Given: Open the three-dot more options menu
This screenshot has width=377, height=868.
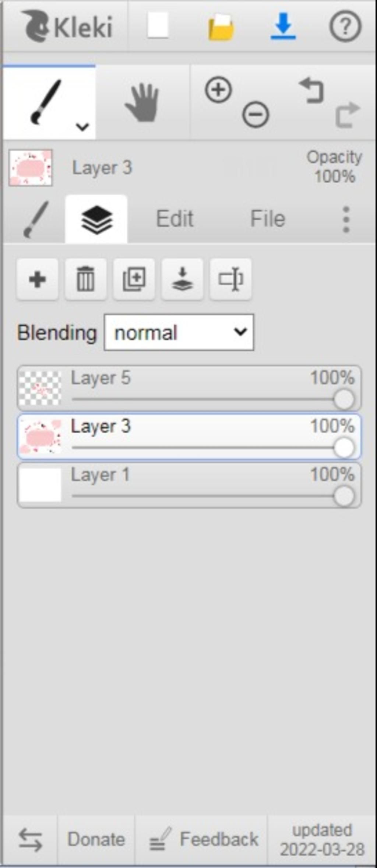Looking at the screenshot, I should (346, 220).
